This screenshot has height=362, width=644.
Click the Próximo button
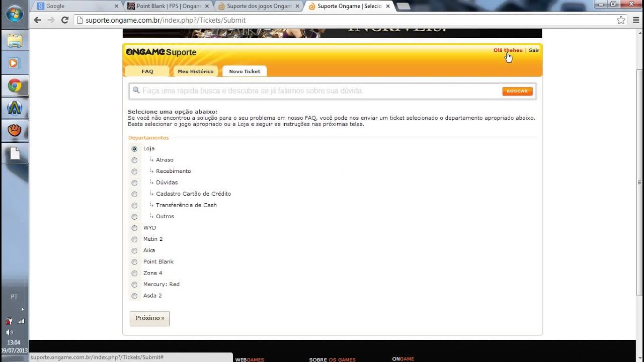point(149,318)
